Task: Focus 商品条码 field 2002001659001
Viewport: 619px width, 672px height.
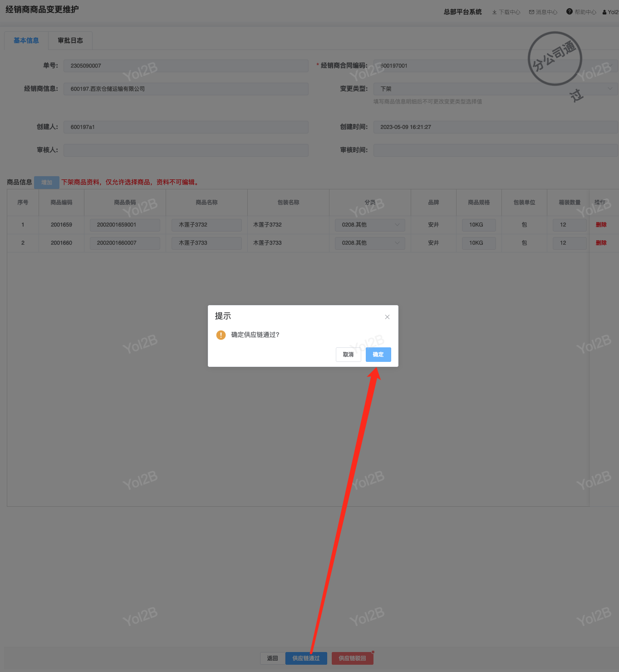Action: pos(125,225)
